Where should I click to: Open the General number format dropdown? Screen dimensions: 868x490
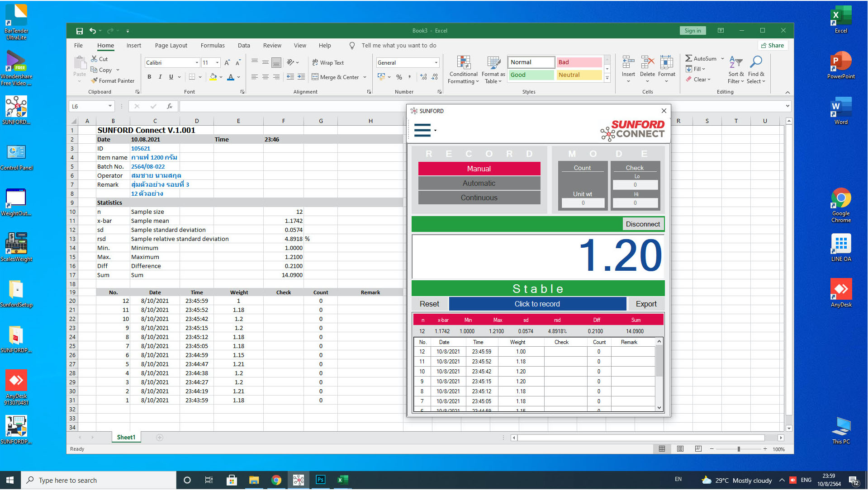(436, 63)
